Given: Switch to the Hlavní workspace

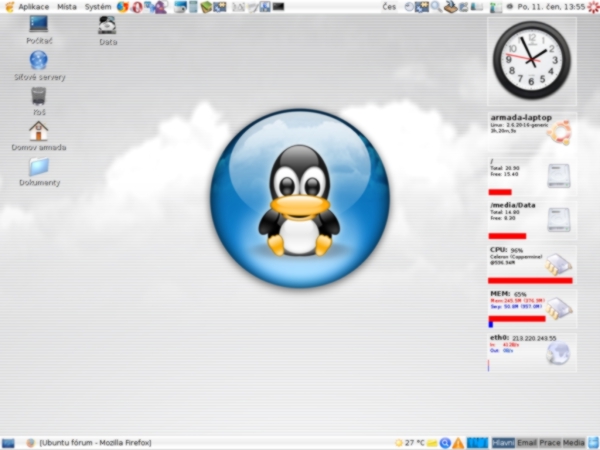Looking at the screenshot, I should (503, 443).
